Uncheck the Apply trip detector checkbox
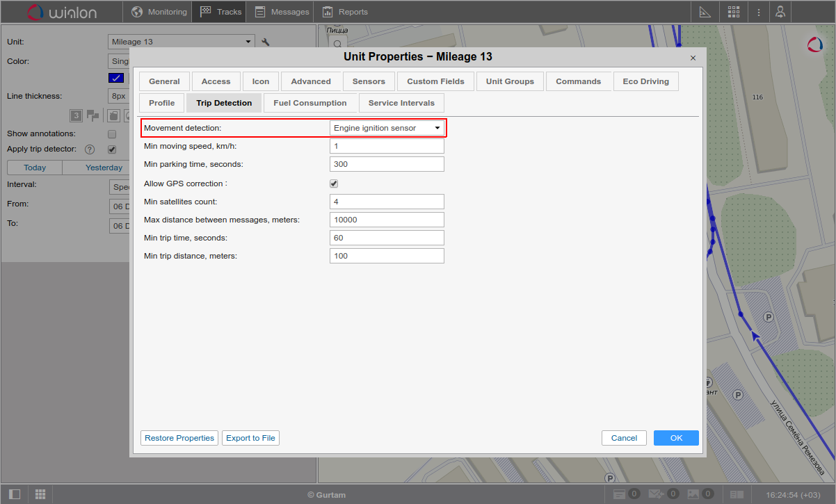Image resolution: width=836 pixels, height=504 pixels. pos(111,149)
